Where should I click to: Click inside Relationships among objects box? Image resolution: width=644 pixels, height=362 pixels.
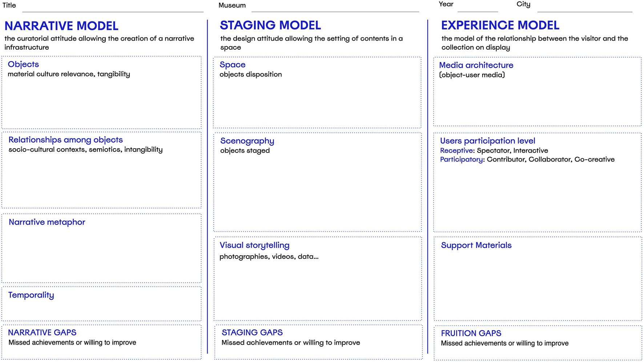click(101, 170)
